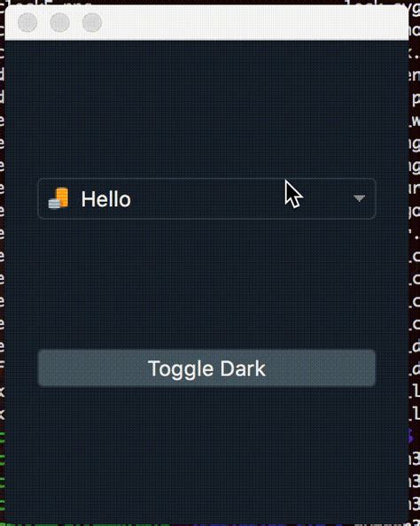Click the blank area above the combo box
This screenshot has width=420, height=526.
206,109
